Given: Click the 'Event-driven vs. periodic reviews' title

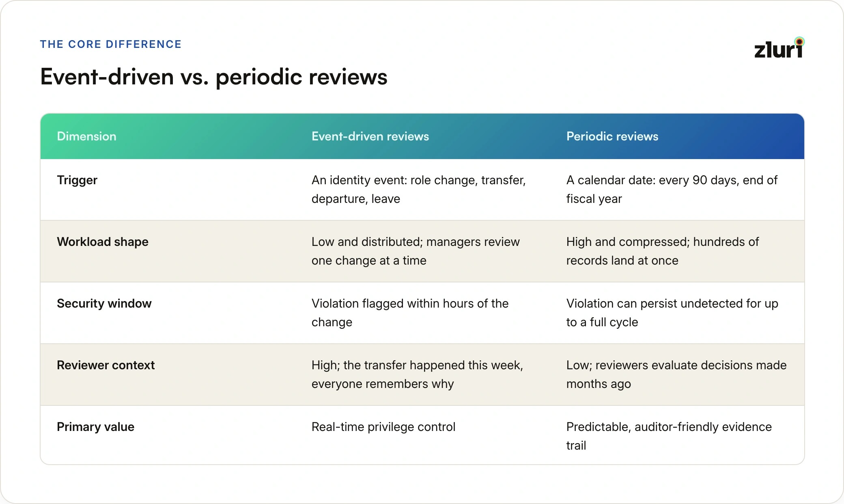Looking at the screenshot, I should pos(214,77).
